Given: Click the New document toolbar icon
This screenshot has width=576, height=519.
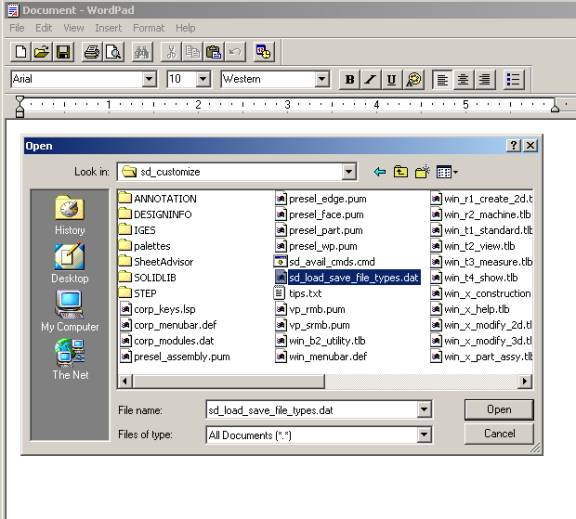Looking at the screenshot, I should [21, 52].
